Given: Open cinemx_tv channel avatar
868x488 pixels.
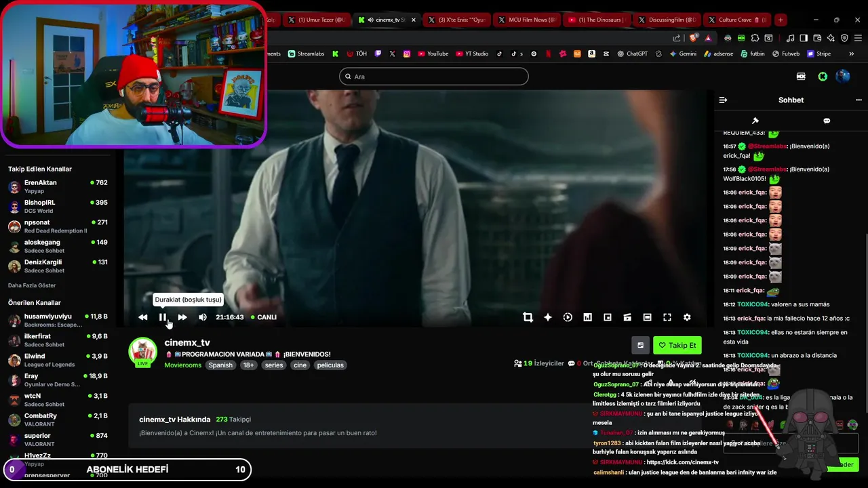Looking at the screenshot, I should [x=143, y=351].
